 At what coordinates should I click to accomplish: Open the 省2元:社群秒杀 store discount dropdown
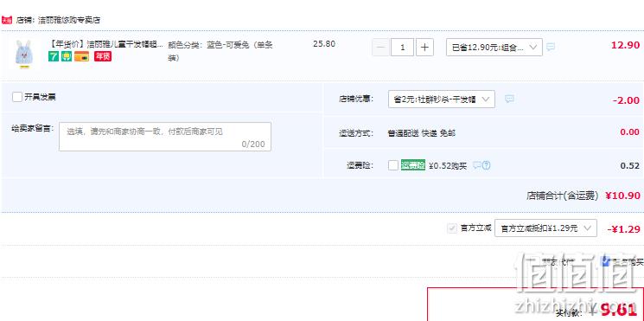click(x=442, y=99)
